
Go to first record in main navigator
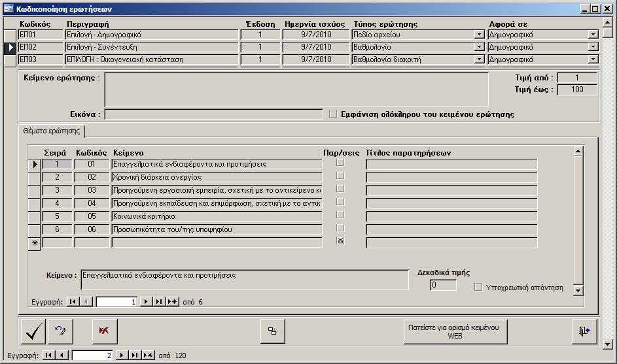48,356
